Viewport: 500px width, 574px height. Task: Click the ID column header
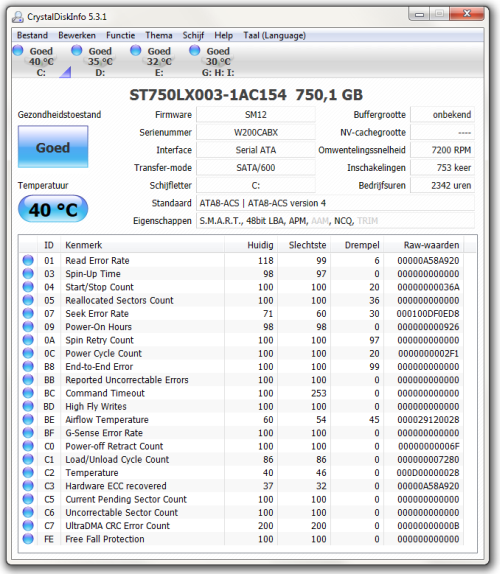click(x=49, y=245)
